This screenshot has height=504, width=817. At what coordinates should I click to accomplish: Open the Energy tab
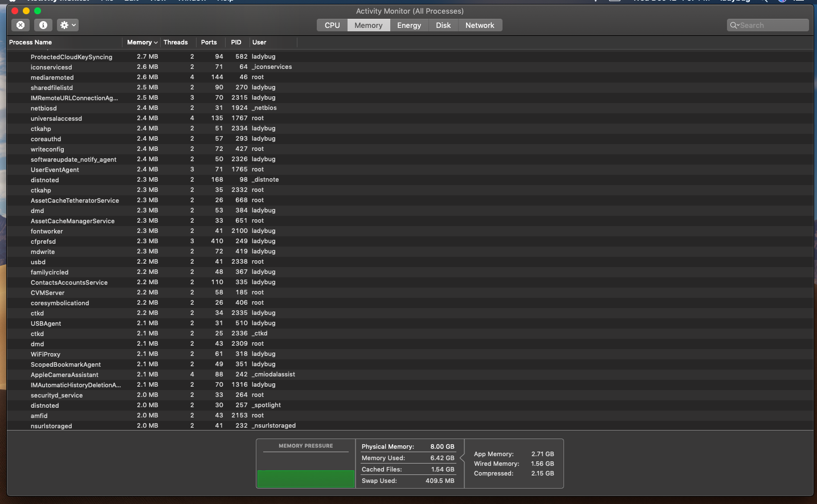click(409, 25)
